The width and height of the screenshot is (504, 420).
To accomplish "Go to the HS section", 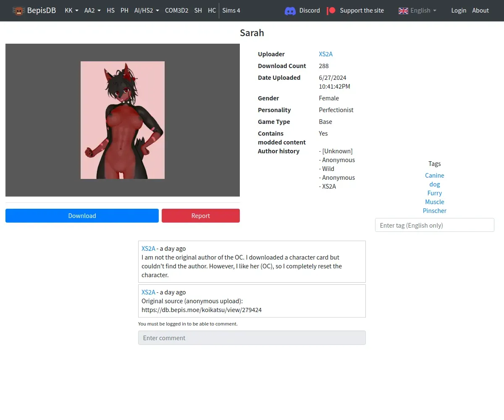I will [110, 10].
